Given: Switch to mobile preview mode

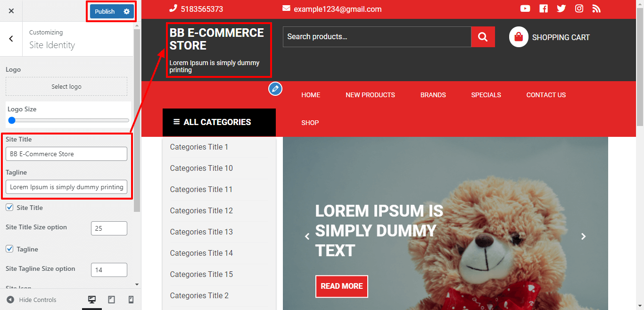Looking at the screenshot, I should [x=131, y=300].
